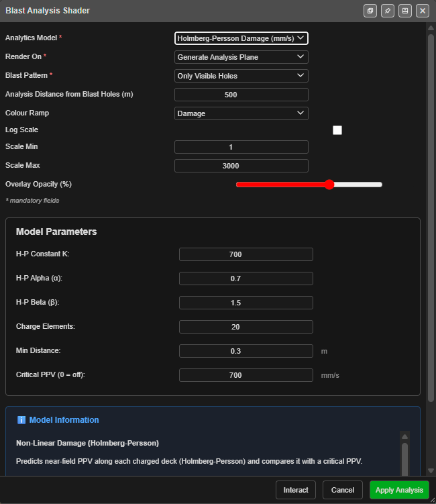Screen dimensions: 436x504
Task: Click the green Apply Analysis button
Action: coord(399,490)
